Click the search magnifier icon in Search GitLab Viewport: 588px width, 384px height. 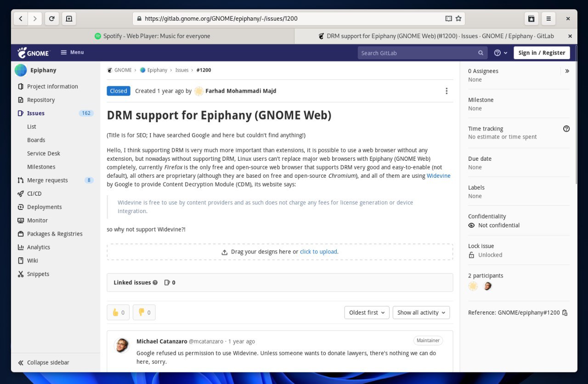click(x=481, y=53)
